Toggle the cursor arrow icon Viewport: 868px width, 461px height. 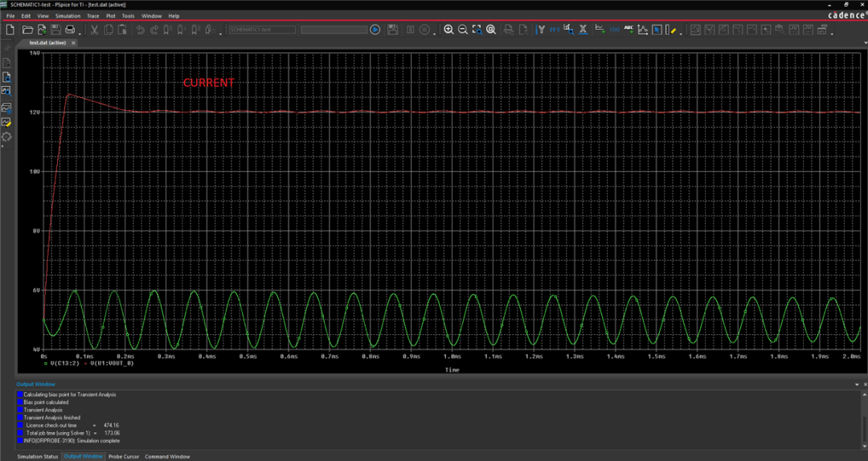click(x=657, y=30)
